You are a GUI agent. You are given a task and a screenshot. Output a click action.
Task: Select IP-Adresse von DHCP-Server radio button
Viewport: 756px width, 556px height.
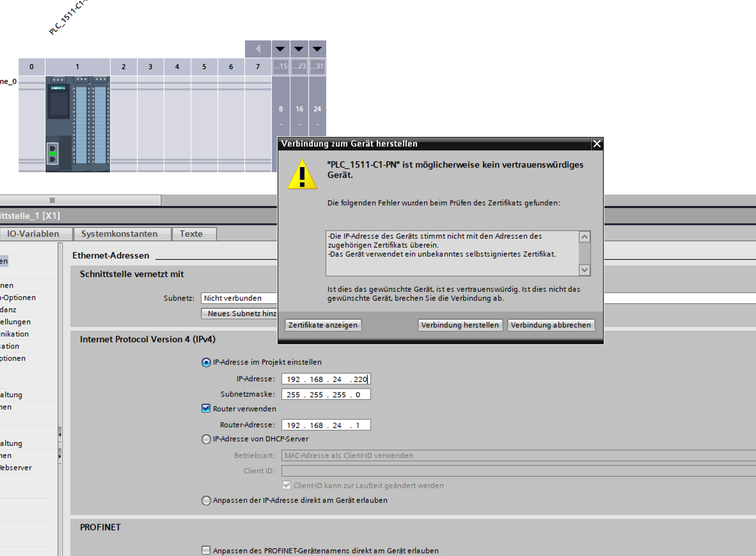click(x=206, y=439)
